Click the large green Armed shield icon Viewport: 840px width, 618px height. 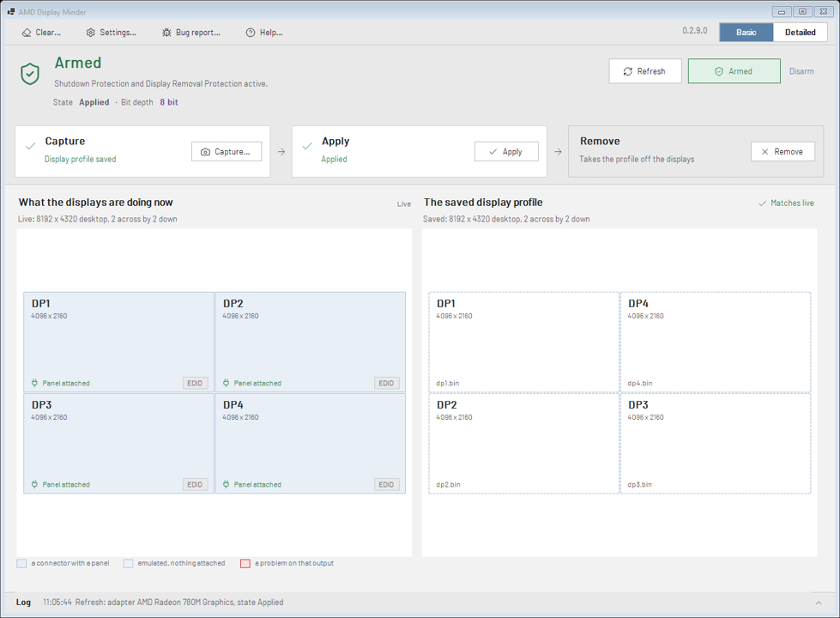click(30, 74)
